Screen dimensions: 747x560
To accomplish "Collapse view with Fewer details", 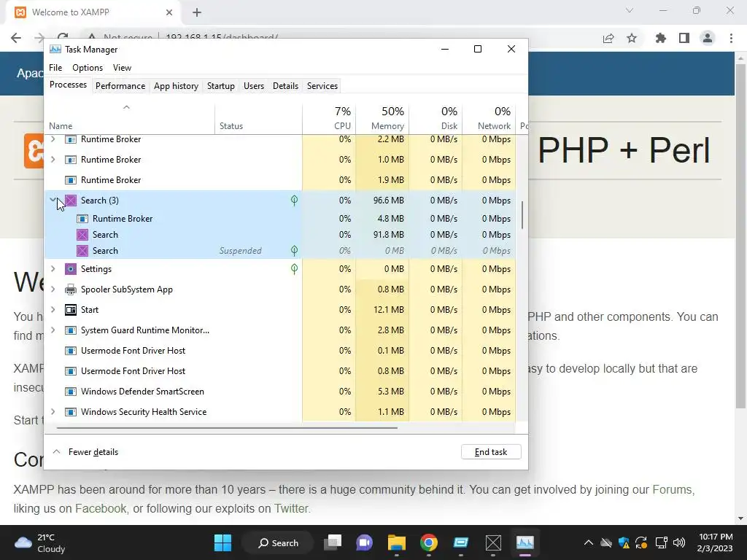I will (x=86, y=452).
